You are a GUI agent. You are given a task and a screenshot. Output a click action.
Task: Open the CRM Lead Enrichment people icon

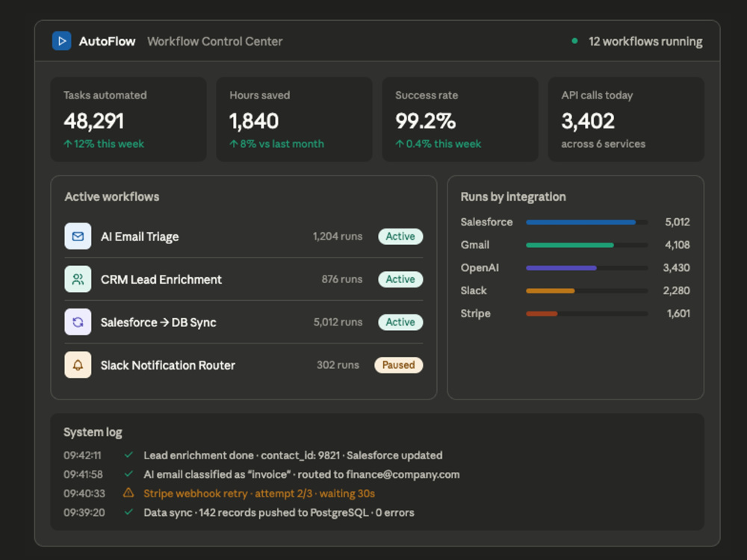click(78, 279)
